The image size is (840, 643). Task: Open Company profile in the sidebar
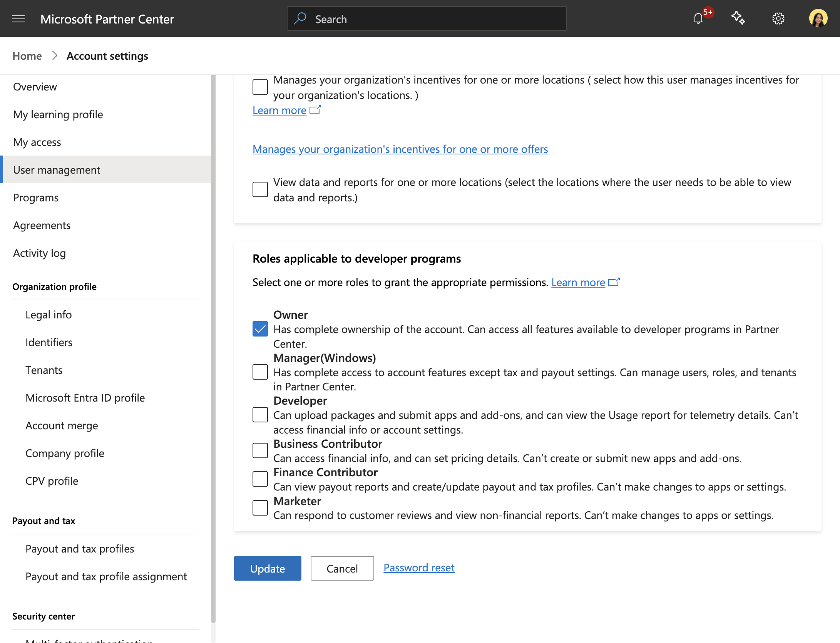coord(65,453)
